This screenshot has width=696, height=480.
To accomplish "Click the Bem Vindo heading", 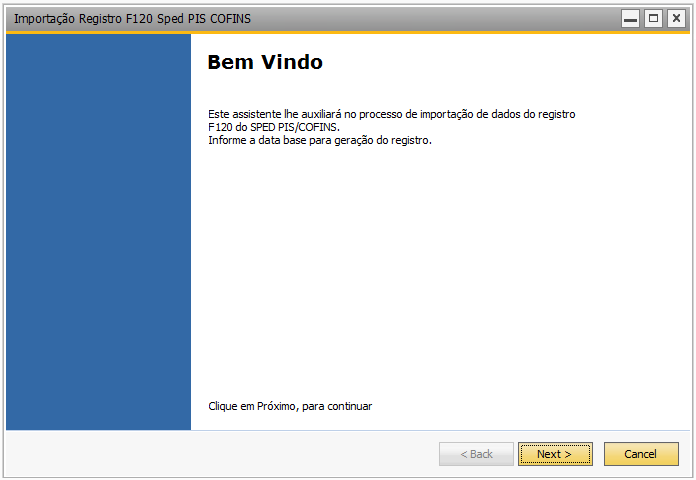I will click(x=265, y=62).
